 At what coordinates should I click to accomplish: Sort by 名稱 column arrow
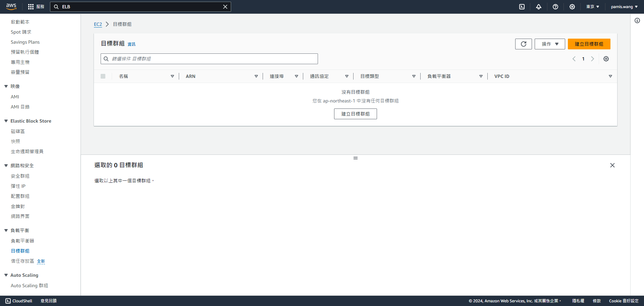pos(172,76)
